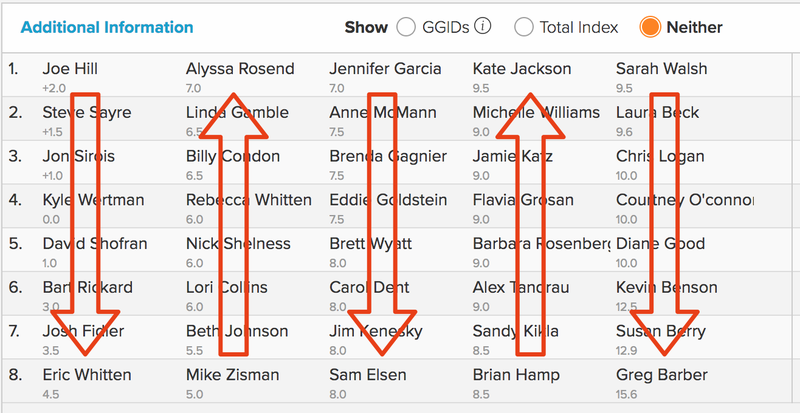Select Alyssa Rosend in row one
800x413 pixels.
click(x=240, y=69)
